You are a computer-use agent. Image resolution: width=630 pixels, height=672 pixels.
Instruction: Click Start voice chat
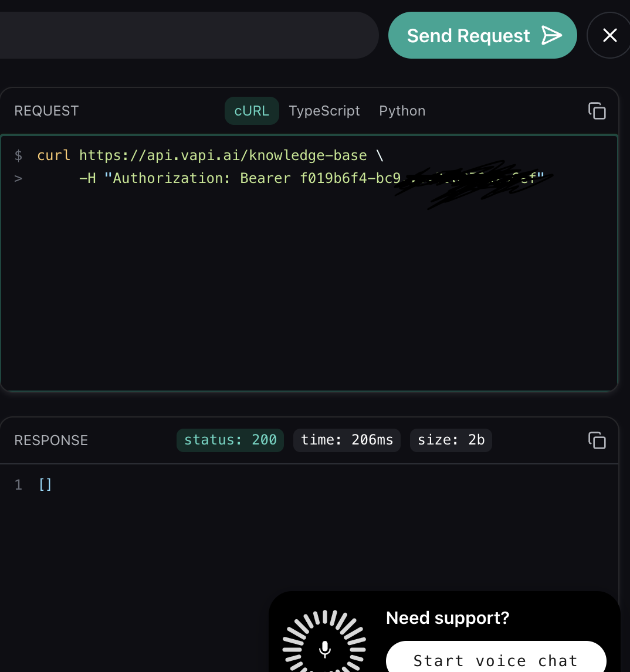[496, 660]
